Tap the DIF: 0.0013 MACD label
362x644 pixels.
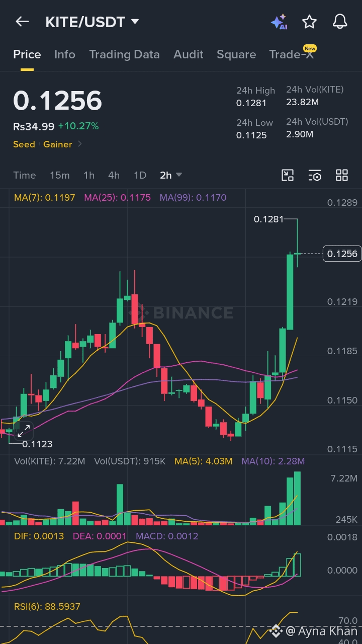coord(39,536)
